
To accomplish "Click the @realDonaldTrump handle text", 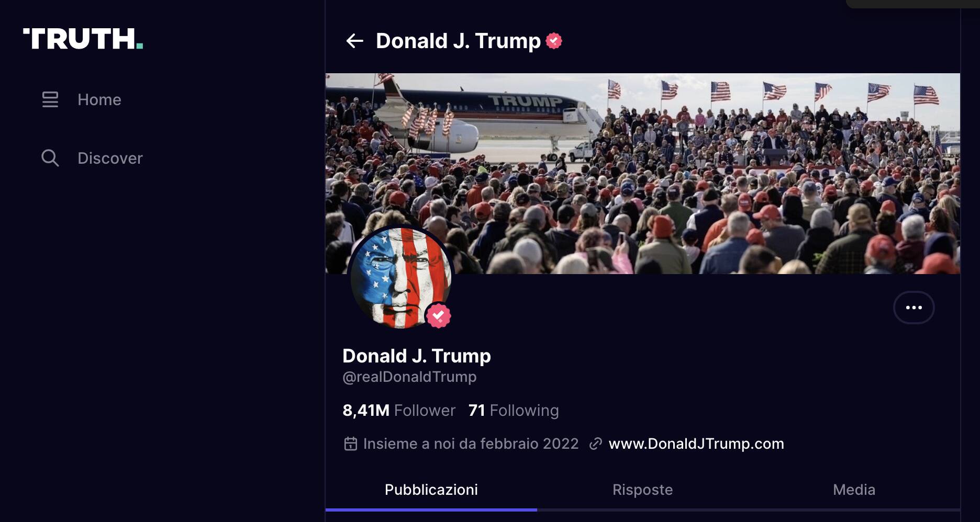I will click(x=409, y=377).
